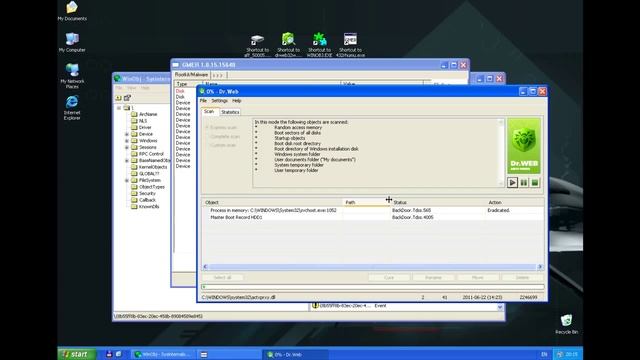The width and height of the screenshot is (640, 360).
Task: Switch to WinObj via taskbar button
Action: coord(162,354)
